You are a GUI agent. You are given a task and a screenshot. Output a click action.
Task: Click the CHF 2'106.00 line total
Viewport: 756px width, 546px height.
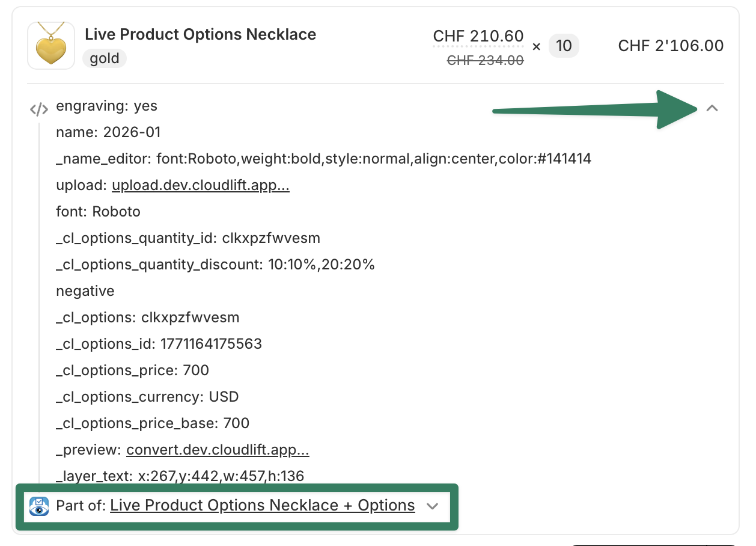(671, 46)
